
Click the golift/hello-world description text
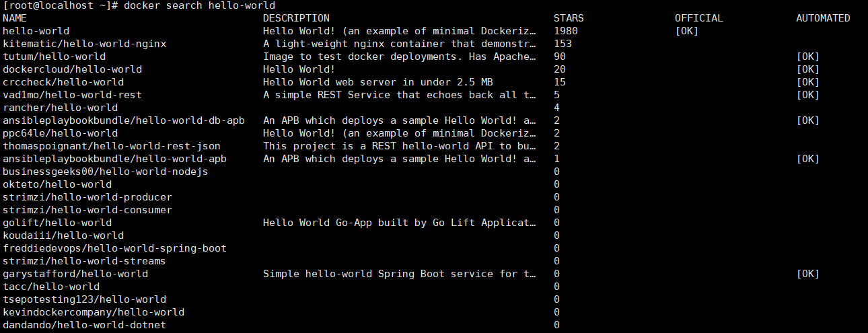coord(400,223)
